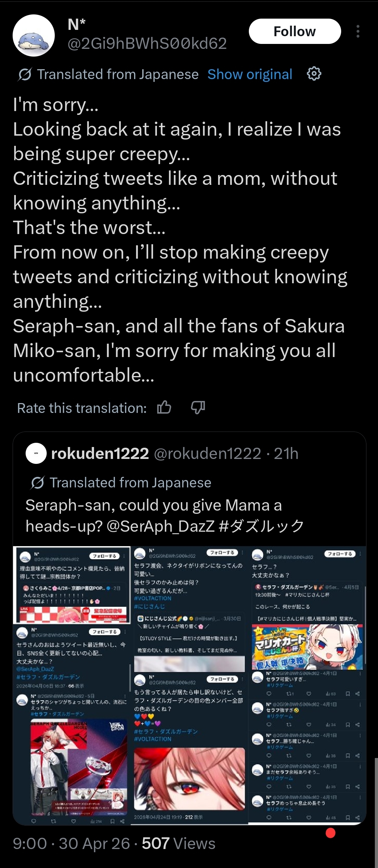This screenshot has height=868, width=378.
Task: Click the red recording dot indicator
Action: (331, 833)
